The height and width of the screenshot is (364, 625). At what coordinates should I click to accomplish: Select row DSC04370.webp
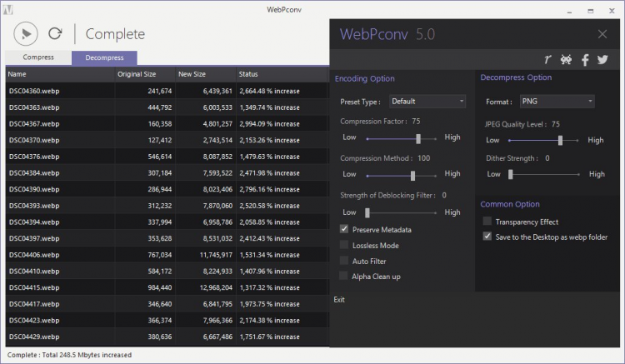[167, 140]
